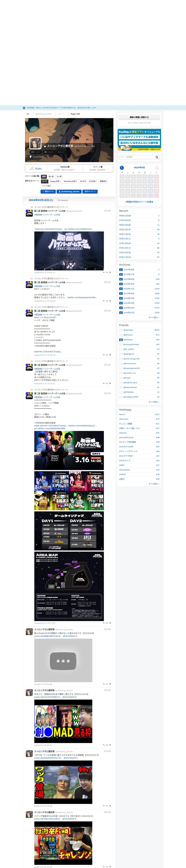Image resolution: width=186 pixels, height=868 pixels.
Task: Open hashtag #GGST
Action: [123, 475]
